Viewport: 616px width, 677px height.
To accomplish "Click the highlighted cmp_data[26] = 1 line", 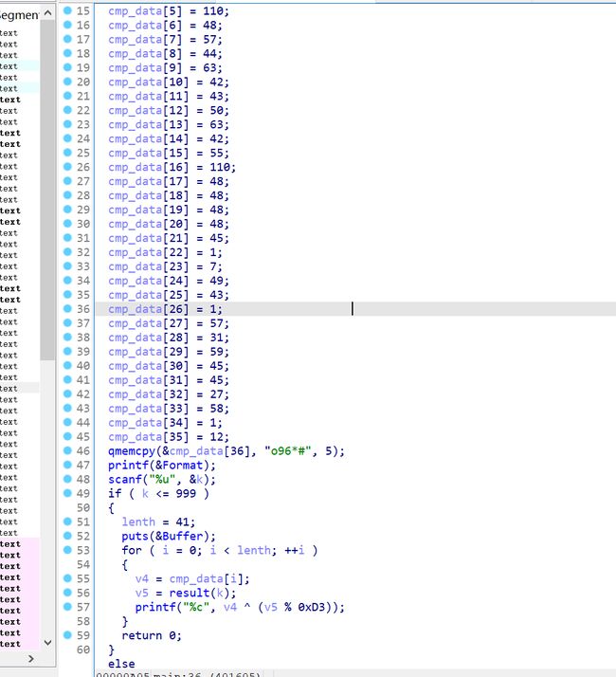I will 165,309.
